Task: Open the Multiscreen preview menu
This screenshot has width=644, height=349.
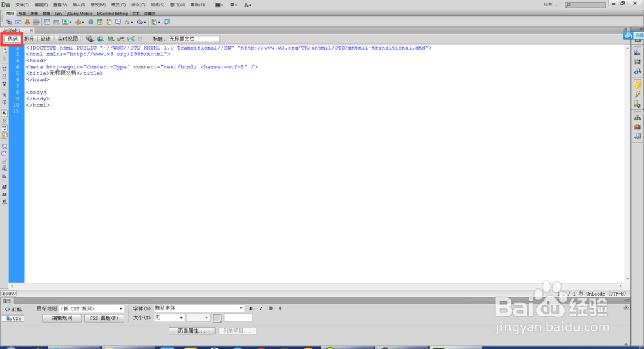Action: click(90, 39)
